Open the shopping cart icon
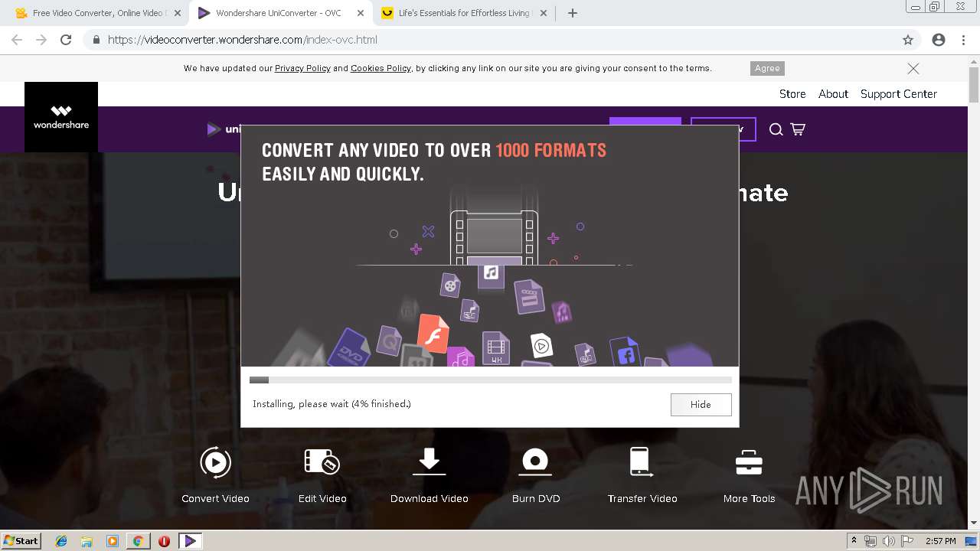Image resolution: width=980 pixels, height=551 pixels. coord(798,129)
